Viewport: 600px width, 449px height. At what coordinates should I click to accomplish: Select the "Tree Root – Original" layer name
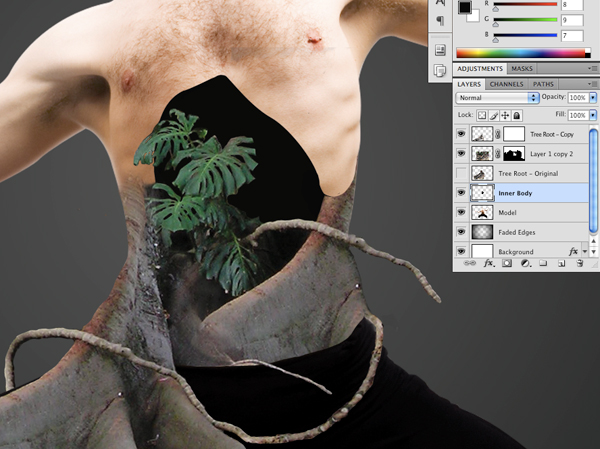(528, 173)
